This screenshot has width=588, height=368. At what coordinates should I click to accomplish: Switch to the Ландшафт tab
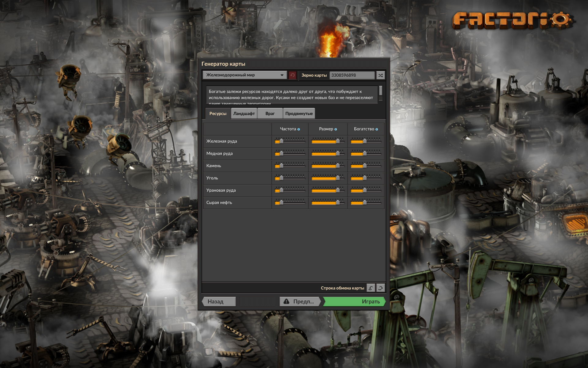point(244,113)
